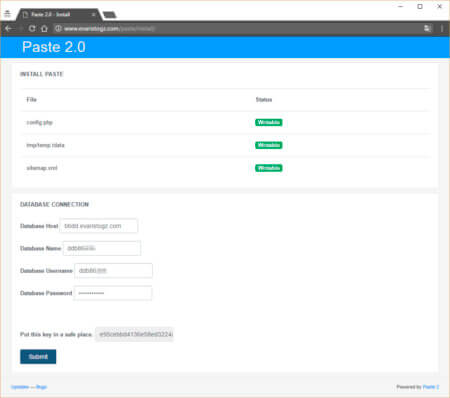The width and height of the screenshot is (450, 398).
Task: Click the sitemap.xml file row text
Action: (x=42, y=168)
